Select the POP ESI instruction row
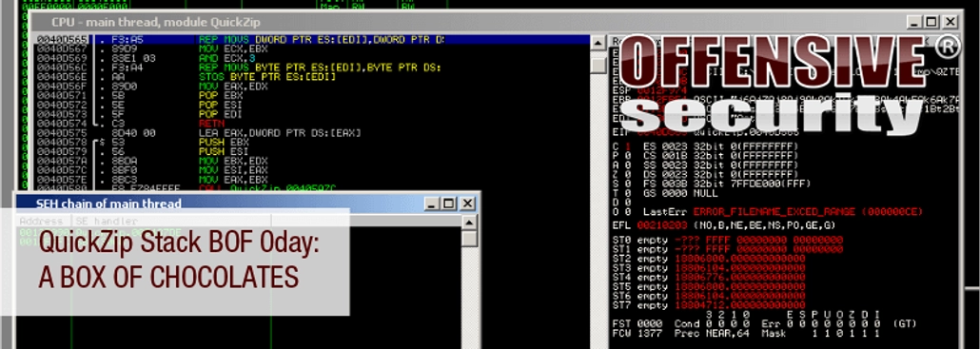 point(311,105)
